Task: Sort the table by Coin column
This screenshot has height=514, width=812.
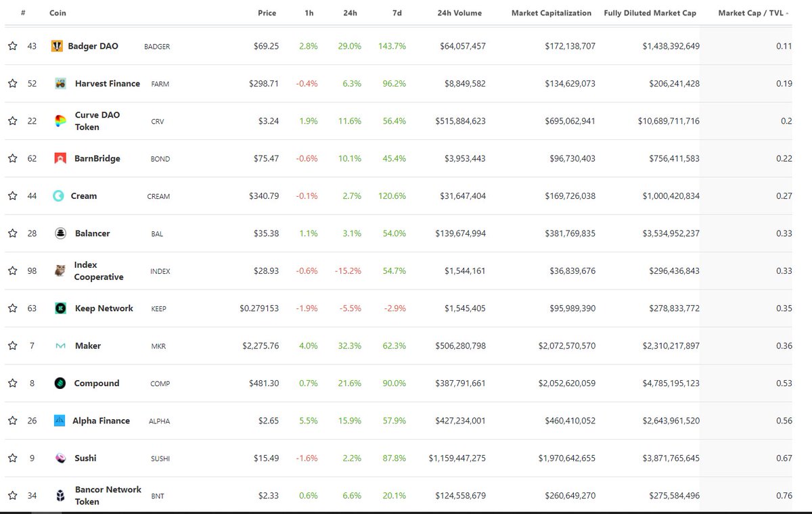Action: click(x=58, y=13)
